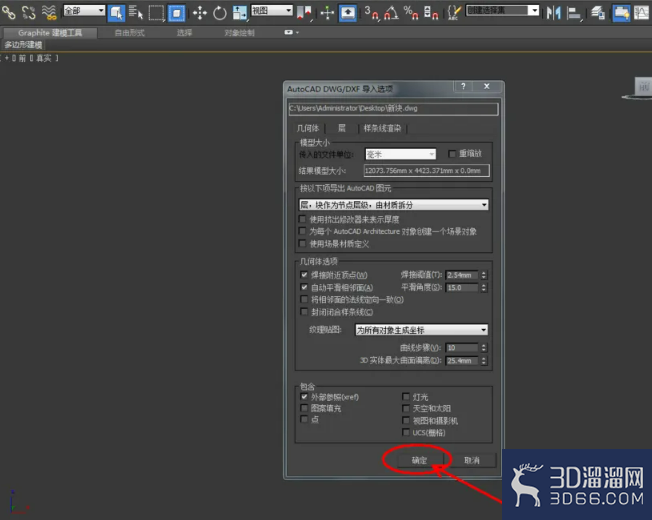The height and width of the screenshot is (520, 652).
Task: Switch to Graphite 建模工具 ribbon tab
Action: click(x=50, y=33)
